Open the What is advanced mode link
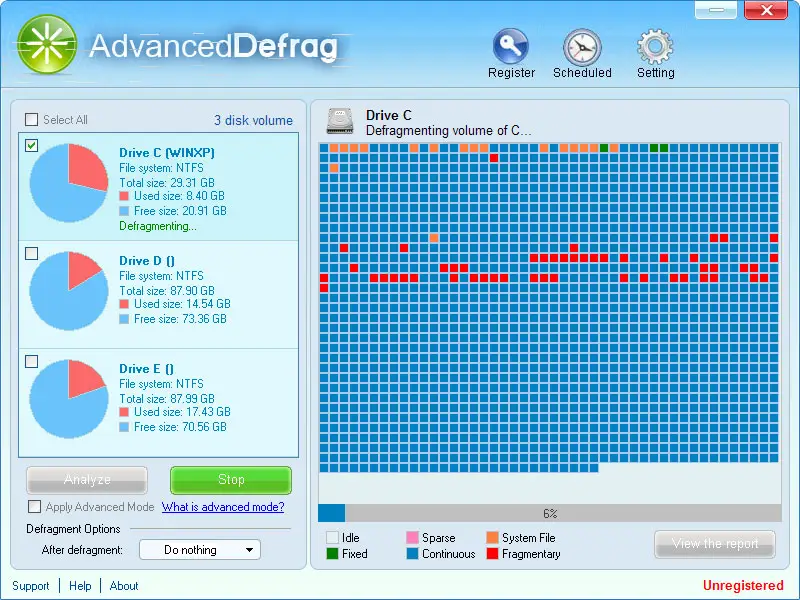 [x=223, y=507]
